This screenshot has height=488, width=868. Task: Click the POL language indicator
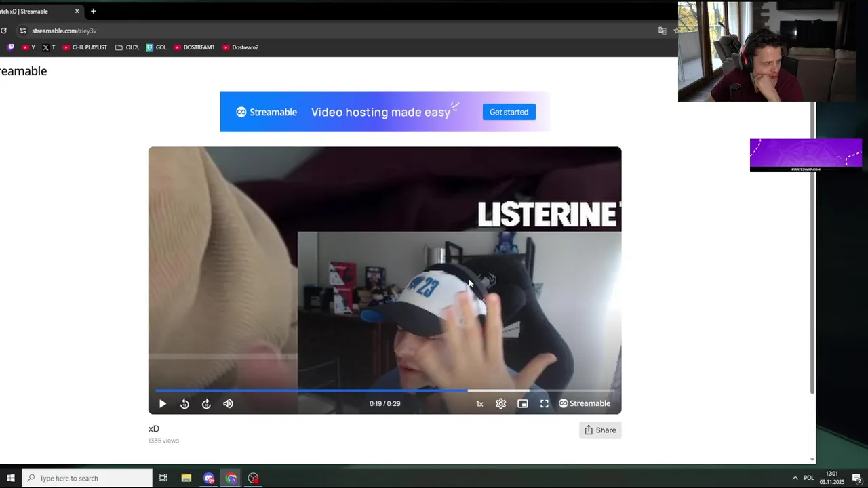[809, 478]
